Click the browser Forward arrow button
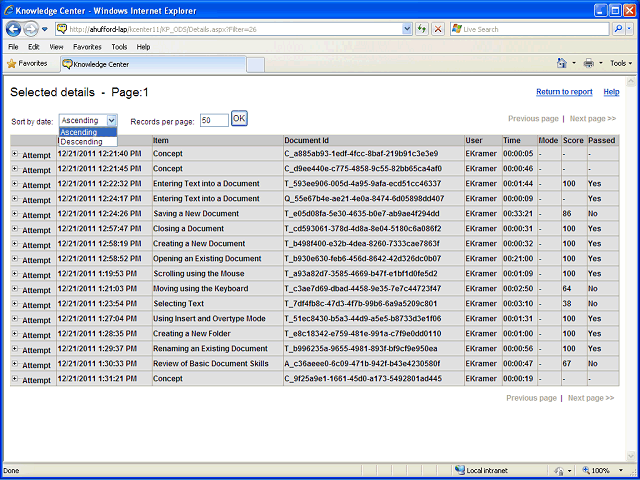Viewport: 640px width, 480px height. pyautogui.click(x=31, y=29)
